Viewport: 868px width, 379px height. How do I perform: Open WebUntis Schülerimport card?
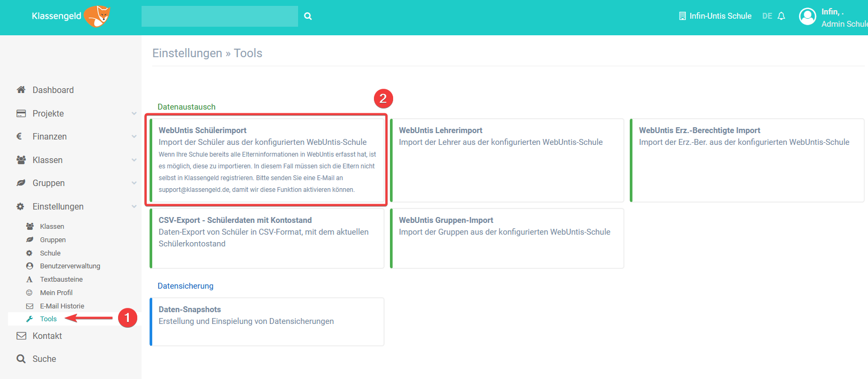(267, 160)
